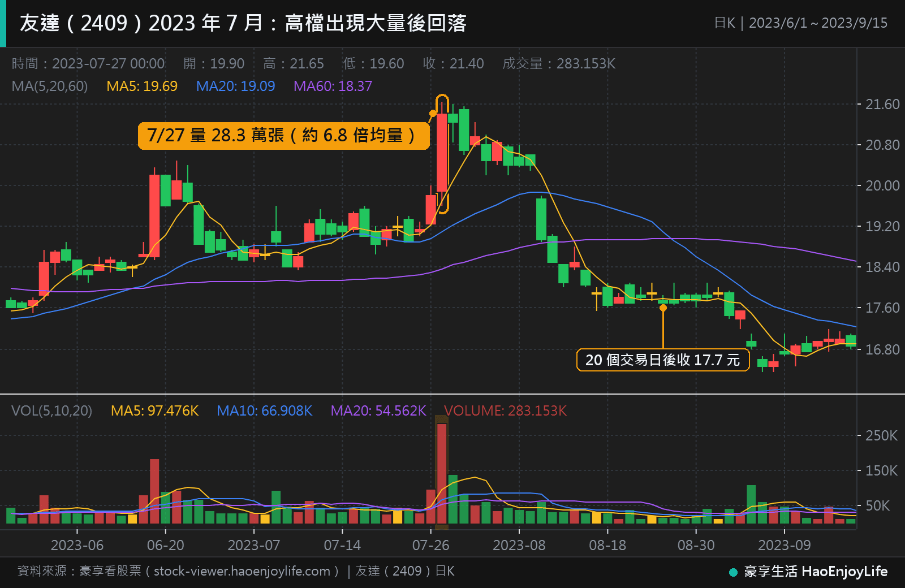Image resolution: width=905 pixels, height=588 pixels.
Task: Select volume MA10: 66.908K label
Action: coord(264,410)
